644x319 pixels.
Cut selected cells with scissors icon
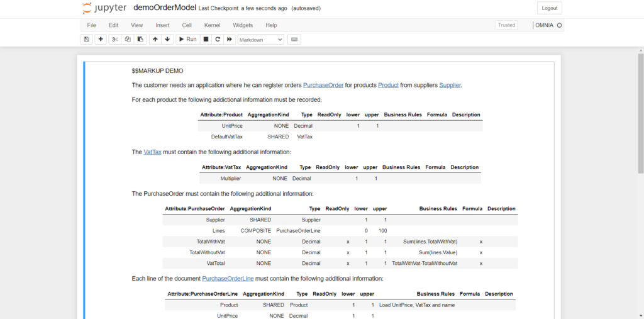point(115,40)
